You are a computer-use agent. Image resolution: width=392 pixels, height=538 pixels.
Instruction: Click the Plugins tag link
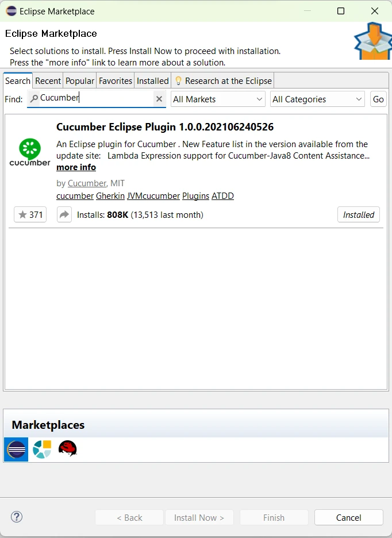(195, 196)
